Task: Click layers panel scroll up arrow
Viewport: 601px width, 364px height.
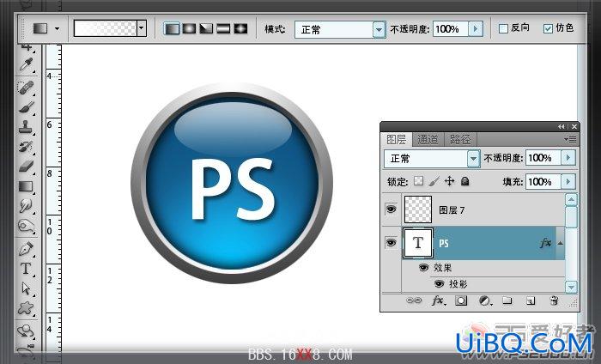Action: coord(571,199)
